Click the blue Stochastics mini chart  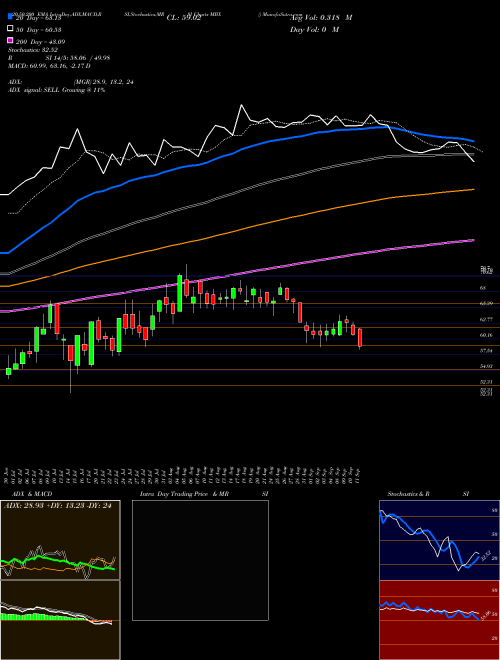(439, 540)
